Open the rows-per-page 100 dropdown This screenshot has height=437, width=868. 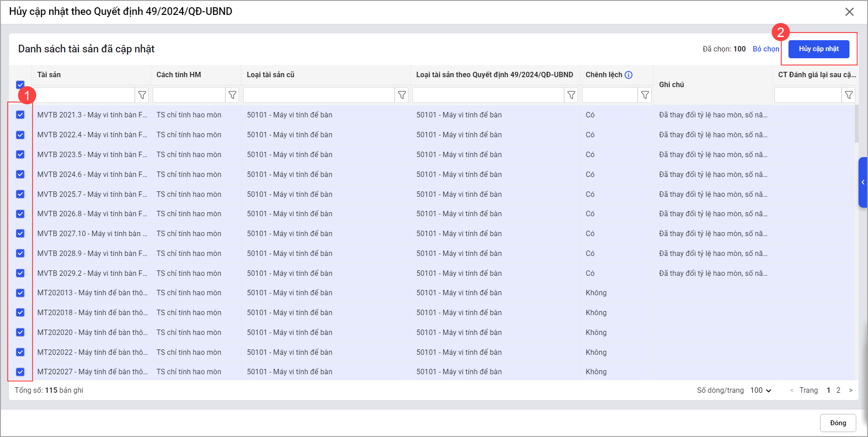761,391
